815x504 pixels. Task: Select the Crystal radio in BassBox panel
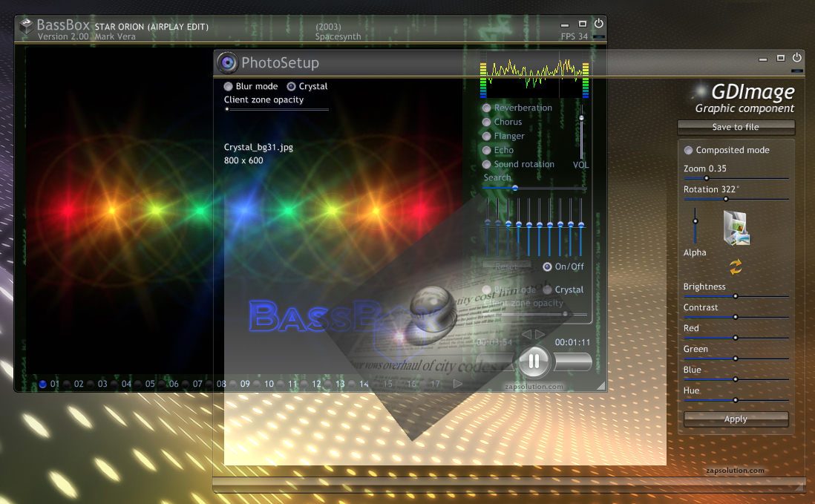point(547,290)
